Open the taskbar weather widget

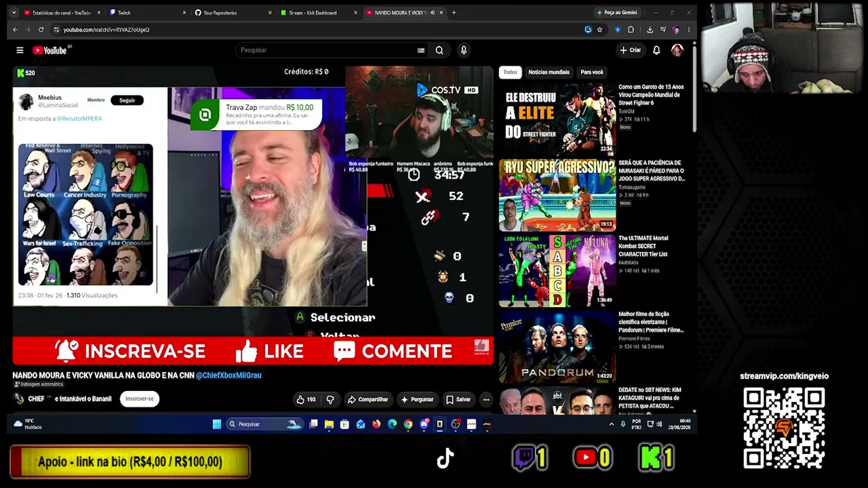(x=28, y=424)
